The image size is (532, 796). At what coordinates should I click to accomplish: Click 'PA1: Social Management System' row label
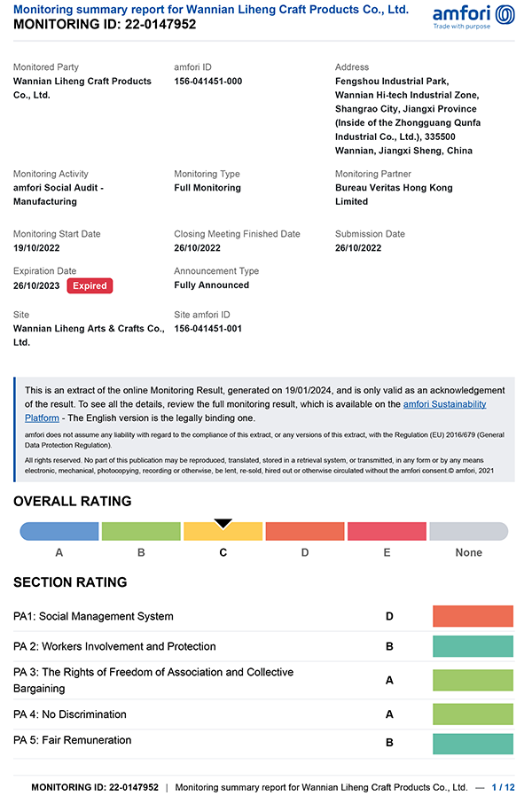pyautogui.click(x=93, y=616)
